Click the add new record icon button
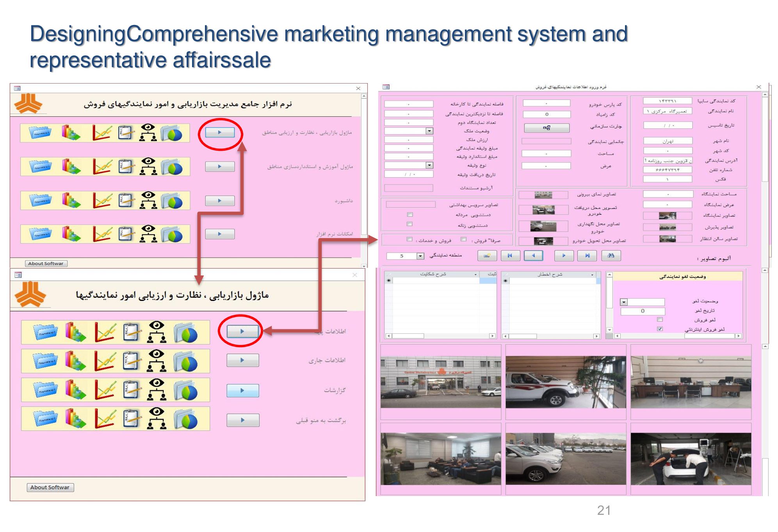The image size is (778, 532). pyautogui.click(x=487, y=256)
